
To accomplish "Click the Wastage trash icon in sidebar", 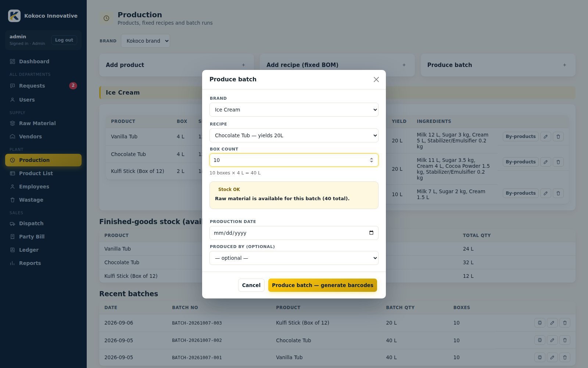I will 12,200.
